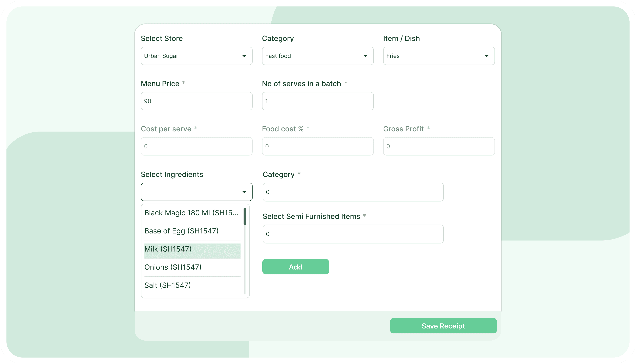Open the Select Store dropdown arrow
This screenshot has width=636, height=364.
pyautogui.click(x=245, y=56)
